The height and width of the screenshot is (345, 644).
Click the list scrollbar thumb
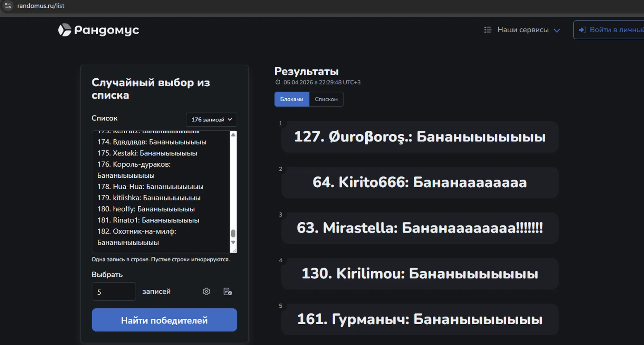click(233, 233)
